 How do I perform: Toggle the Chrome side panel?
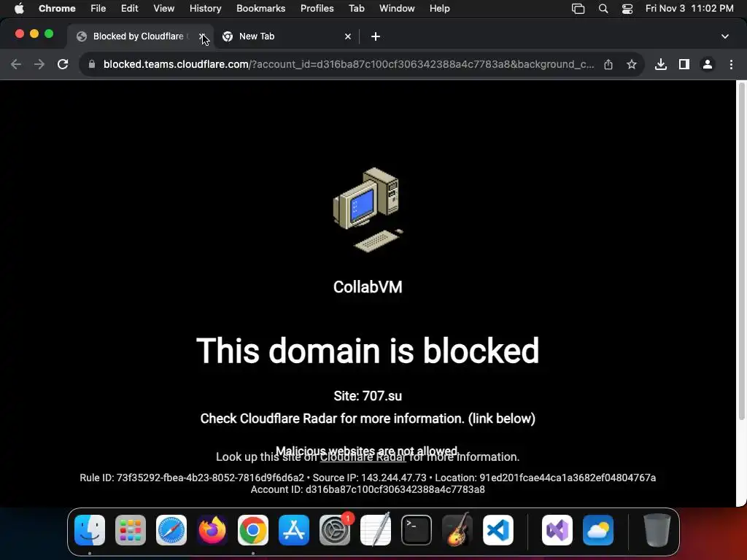(684, 64)
